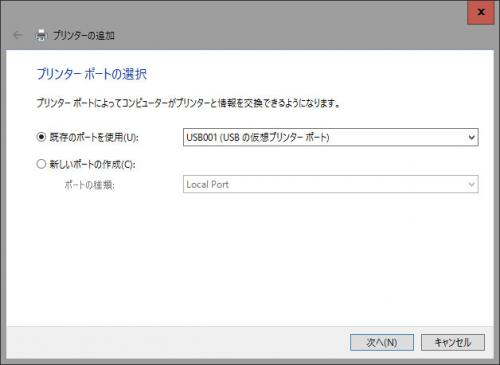Click the プリンター ポートの選択 heading
Image resolution: width=500 pixels, height=365 pixels.
pos(92,74)
